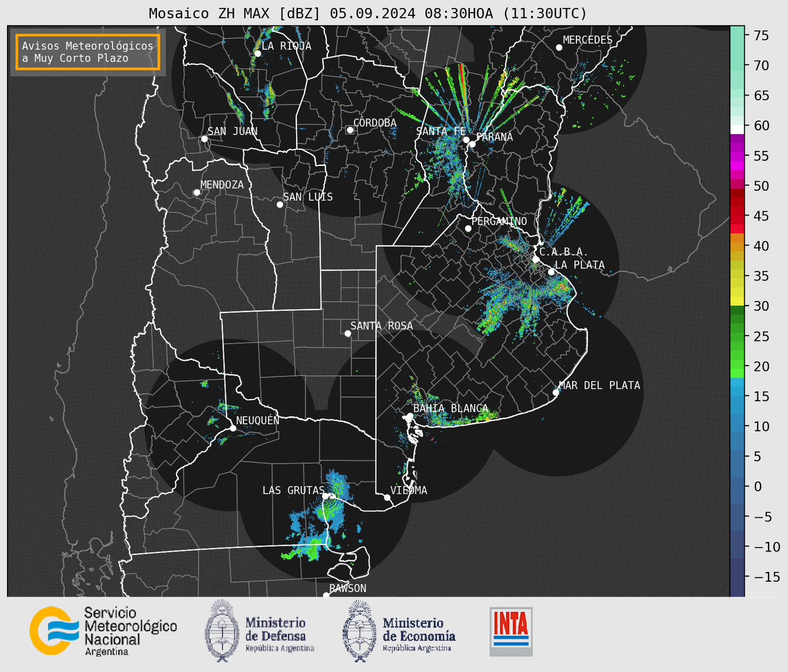Click the C.A.B.A. city label

coord(564,252)
